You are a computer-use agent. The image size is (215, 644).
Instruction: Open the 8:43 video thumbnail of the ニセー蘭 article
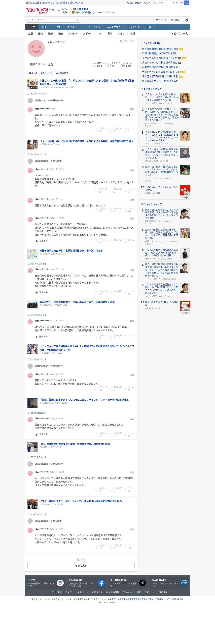click(32, 84)
